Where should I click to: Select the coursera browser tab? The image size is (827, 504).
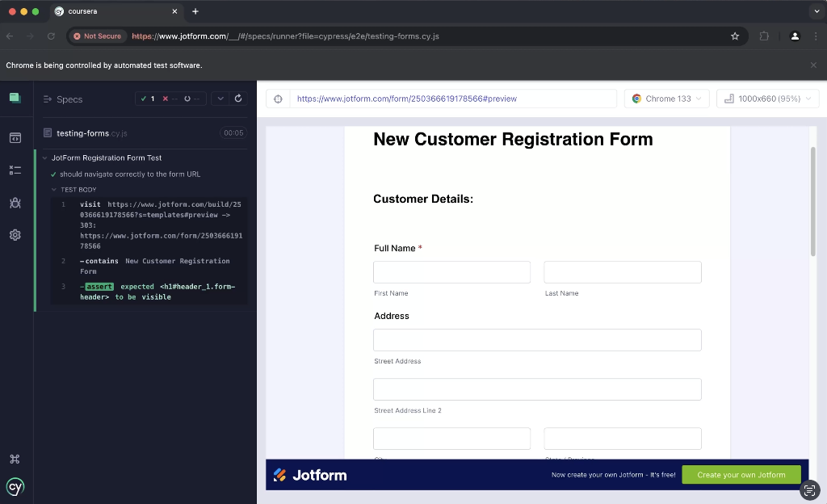click(x=113, y=11)
